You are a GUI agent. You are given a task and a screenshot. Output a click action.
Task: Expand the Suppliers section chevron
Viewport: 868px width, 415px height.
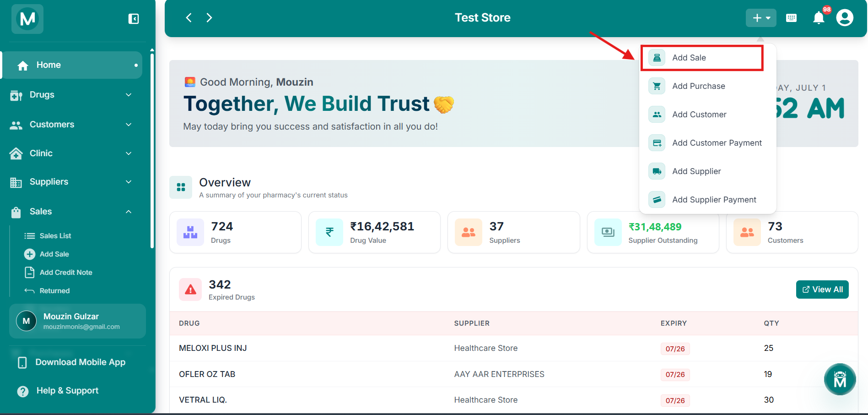[129, 182]
